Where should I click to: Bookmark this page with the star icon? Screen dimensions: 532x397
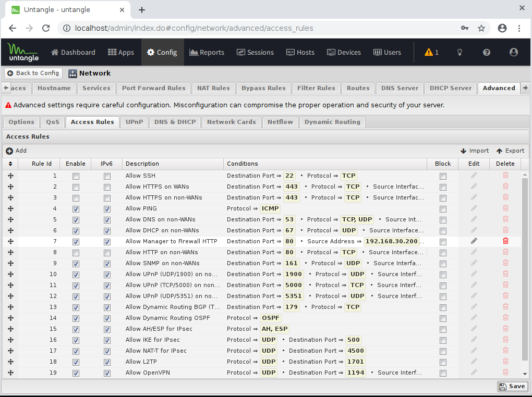coord(481,28)
